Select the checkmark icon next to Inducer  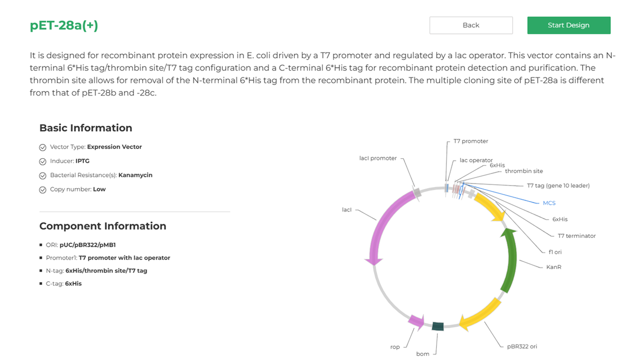(x=43, y=161)
